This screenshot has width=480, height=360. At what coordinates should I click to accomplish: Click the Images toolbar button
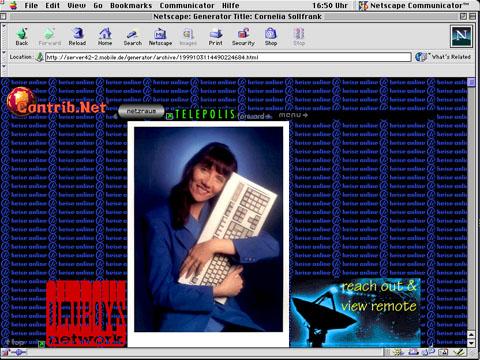point(188,37)
